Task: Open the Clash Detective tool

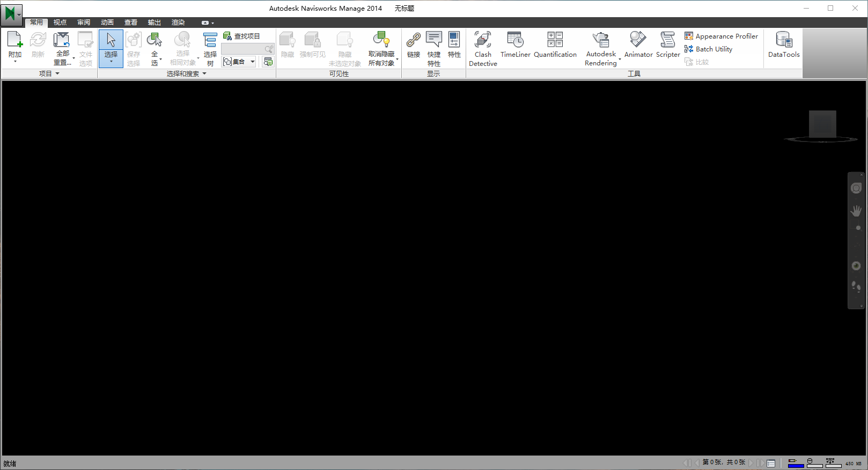Action: click(483, 49)
